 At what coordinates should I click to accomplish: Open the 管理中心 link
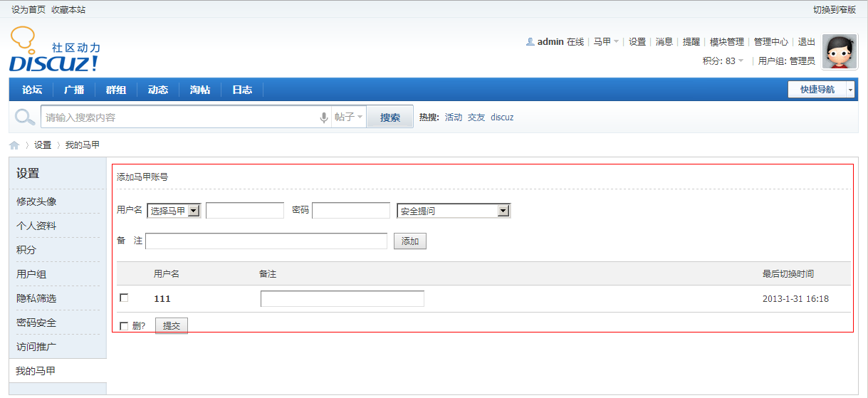click(x=770, y=42)
